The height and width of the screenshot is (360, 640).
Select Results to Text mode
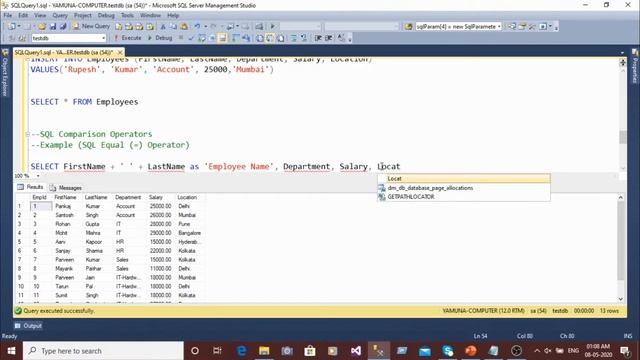click(260, 38)
